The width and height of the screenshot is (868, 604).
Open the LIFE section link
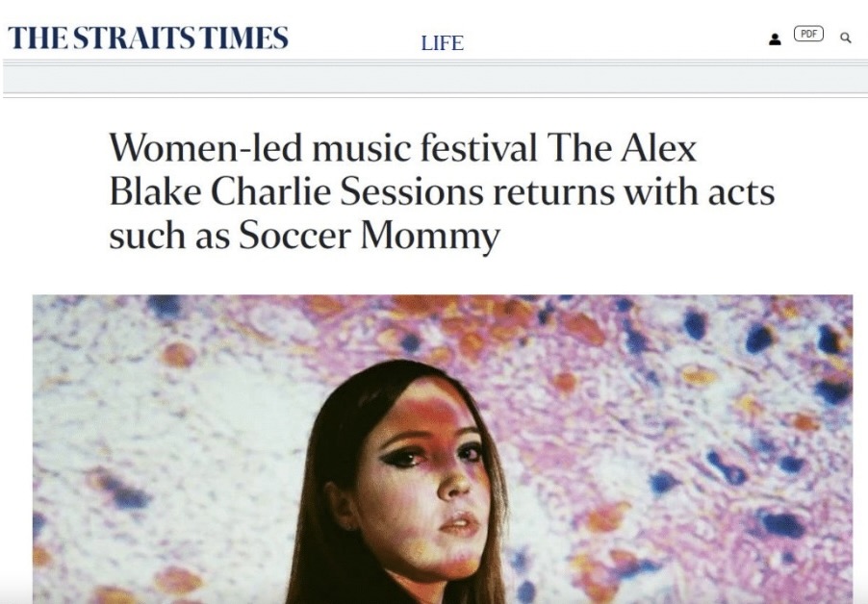pyautogui.click(x=442, y=43)
